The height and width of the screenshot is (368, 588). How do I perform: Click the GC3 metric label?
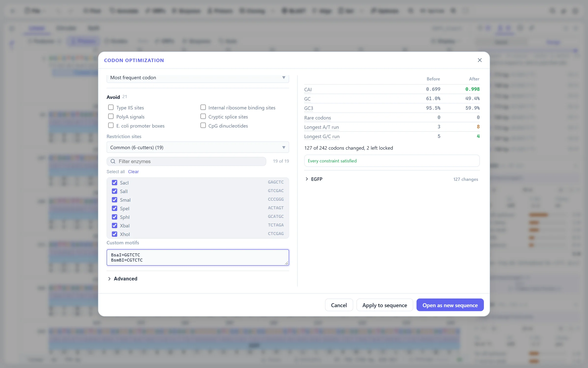tap(308, 108)
